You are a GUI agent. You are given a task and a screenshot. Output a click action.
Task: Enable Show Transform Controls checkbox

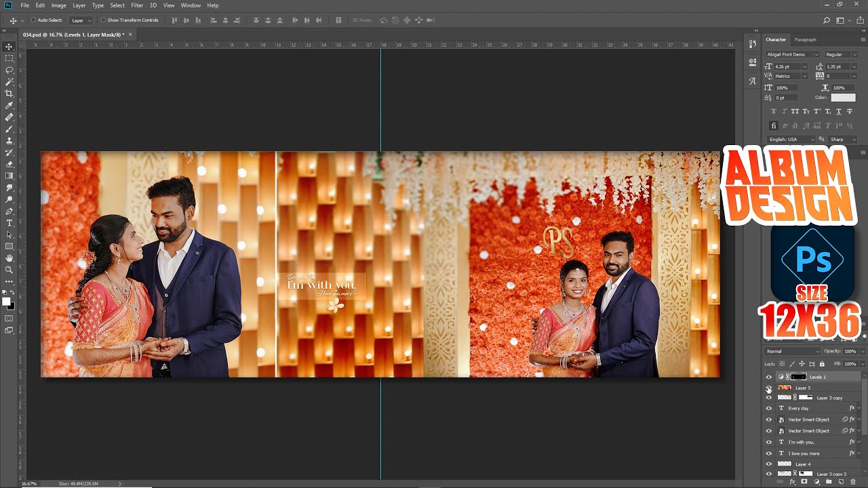103,20
